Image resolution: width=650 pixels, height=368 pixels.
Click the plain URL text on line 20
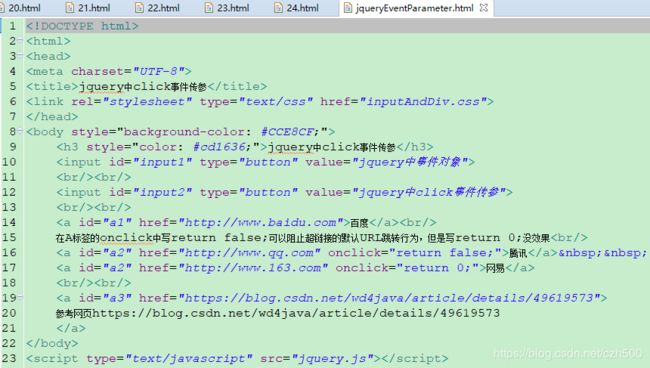click(296, 313)
